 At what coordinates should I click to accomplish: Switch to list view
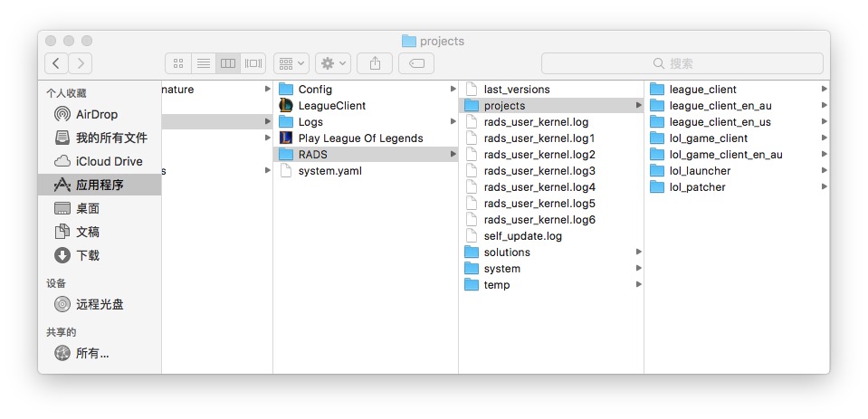(203, 63)
